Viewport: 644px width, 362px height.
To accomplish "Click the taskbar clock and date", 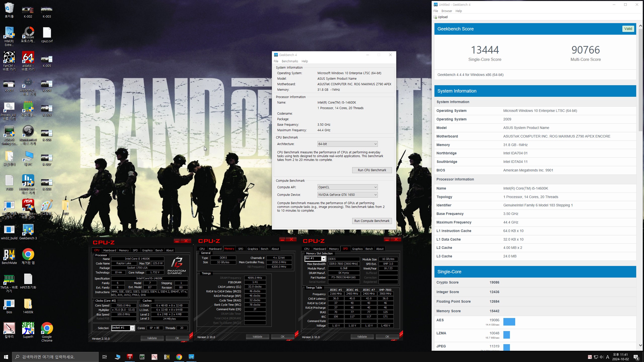I will click(620, 357).
